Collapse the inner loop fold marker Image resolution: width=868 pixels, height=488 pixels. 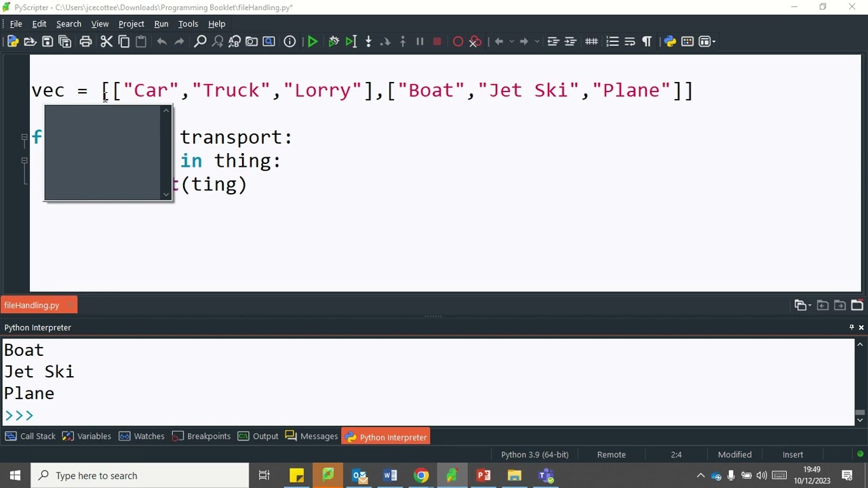(x=24, y=161)
